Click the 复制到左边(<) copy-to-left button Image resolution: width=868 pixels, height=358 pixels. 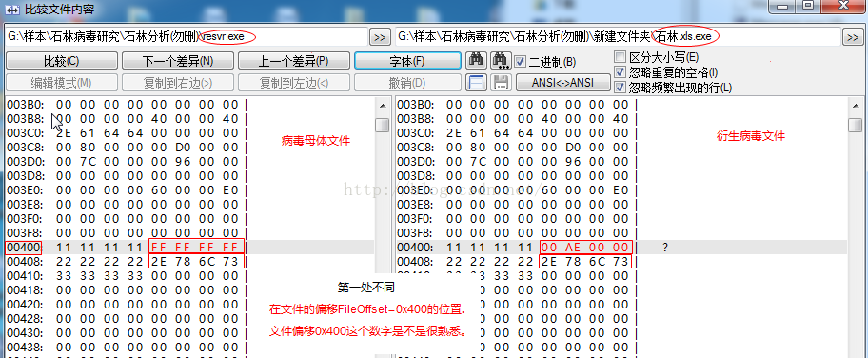[x=294, y=83]
